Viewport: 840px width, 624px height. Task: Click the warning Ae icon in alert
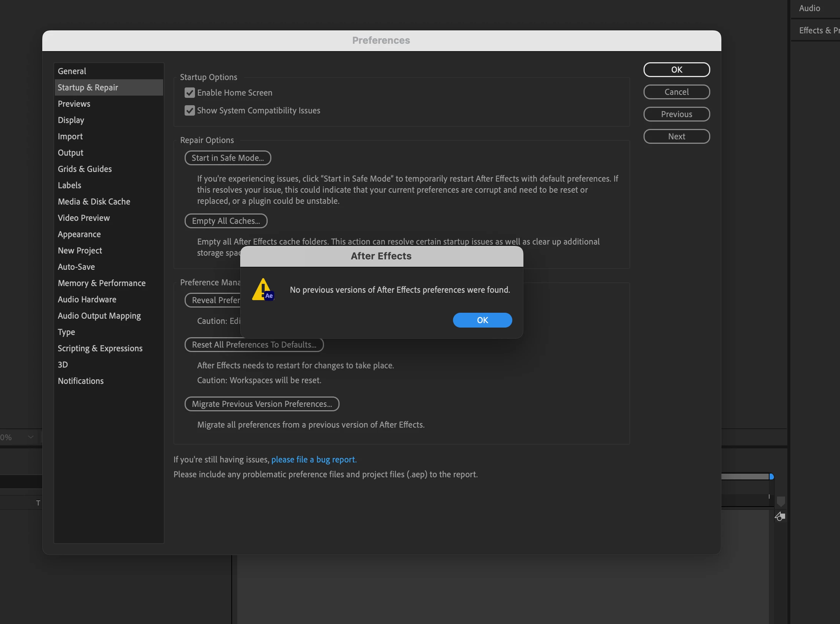(263, 290)
